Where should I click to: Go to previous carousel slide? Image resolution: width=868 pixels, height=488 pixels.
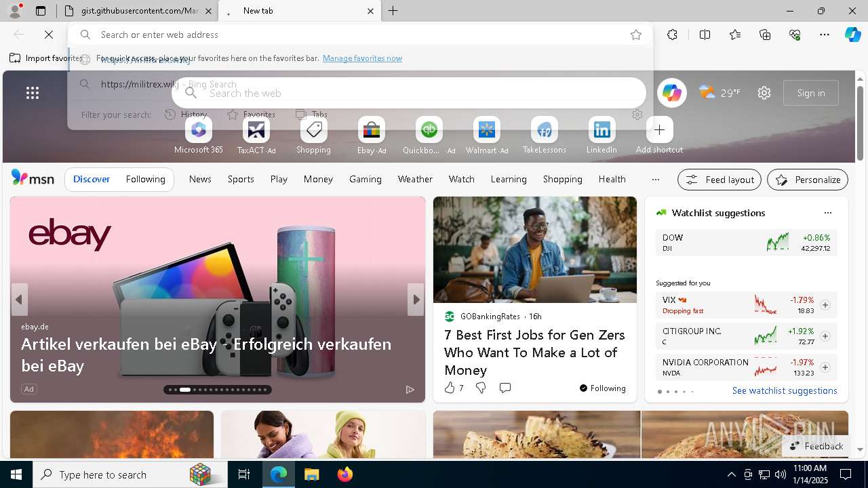pyautogui.click(x=19, y=300)
